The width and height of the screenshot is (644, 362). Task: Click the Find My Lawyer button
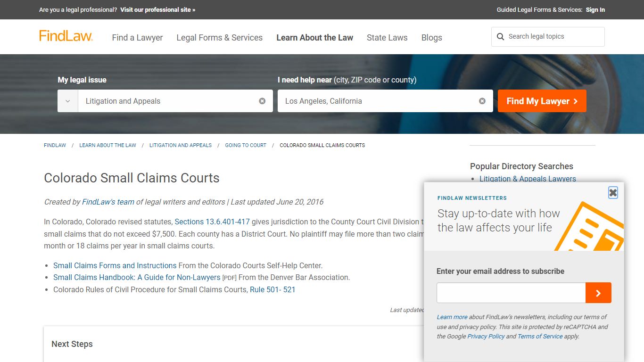[542, 101]
